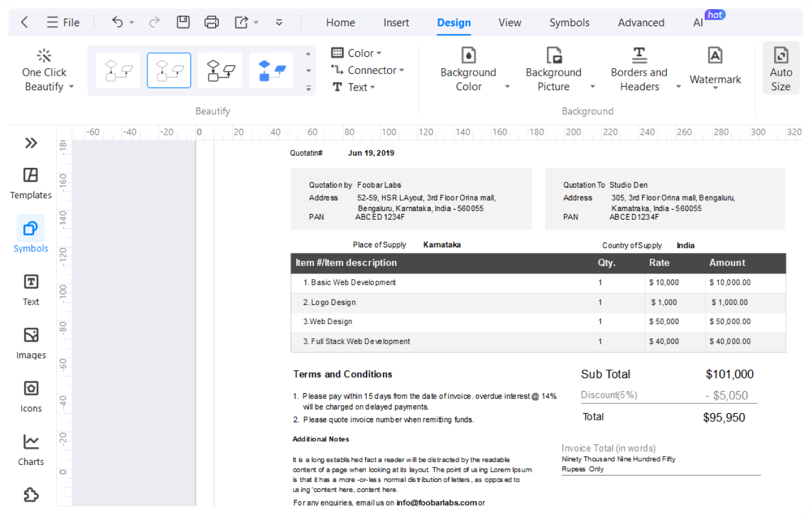Image resolution: width=812 pixels, height=515 pixels.
Task: Open the Text style dropdown
Action: click(x=353, y=87)
